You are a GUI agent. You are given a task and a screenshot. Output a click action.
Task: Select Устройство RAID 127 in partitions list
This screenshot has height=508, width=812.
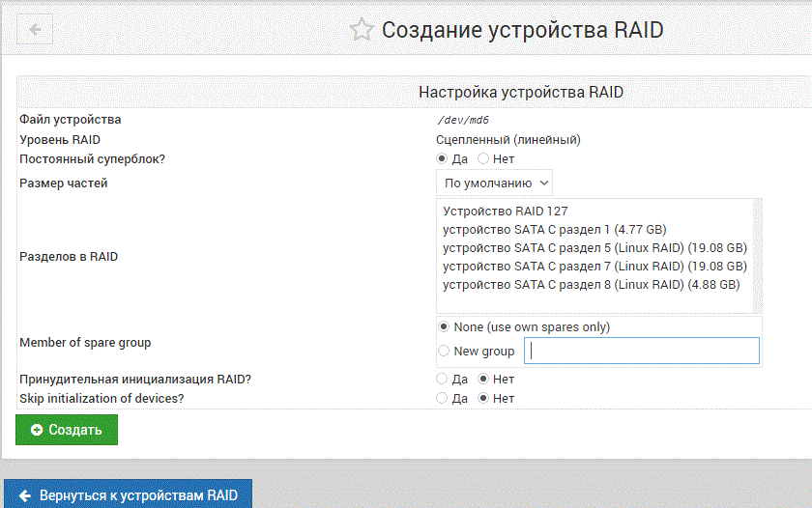[x=505, y=212]
